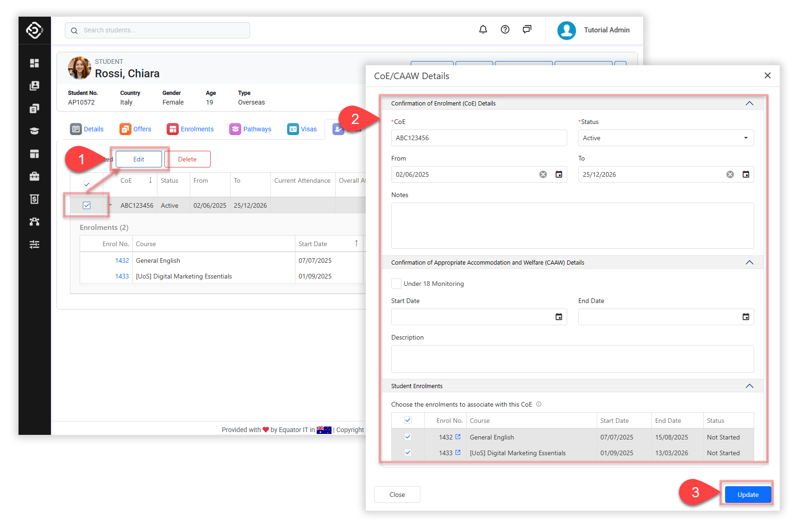Clear the To date 25/12/2026
The width and height of the screenshot is (801, 532).
(x=730, y=174)
